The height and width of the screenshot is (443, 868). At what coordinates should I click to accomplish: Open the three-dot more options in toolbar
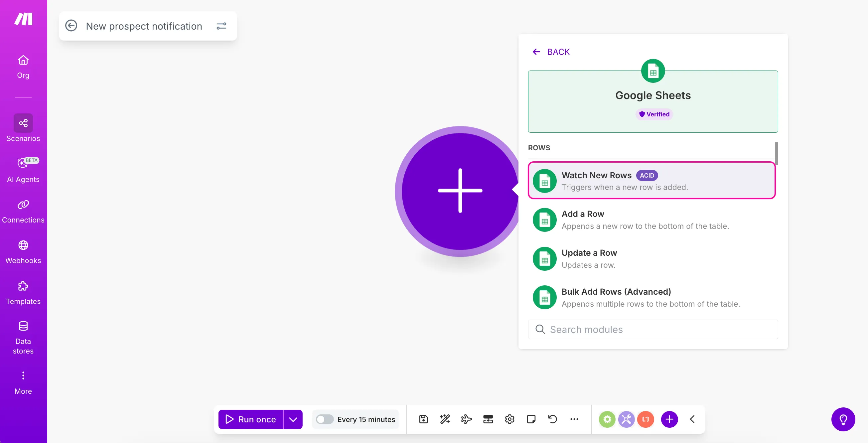574,419
